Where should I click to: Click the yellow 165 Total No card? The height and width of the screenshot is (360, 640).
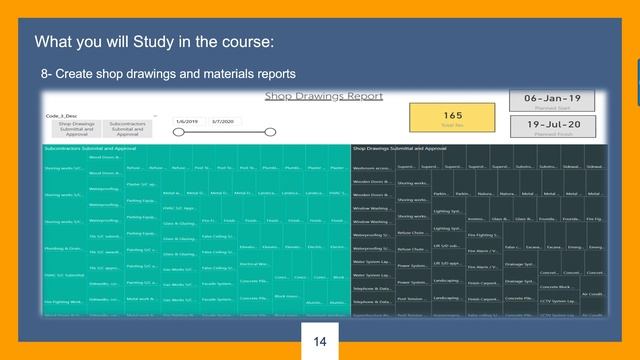[452, 118]
